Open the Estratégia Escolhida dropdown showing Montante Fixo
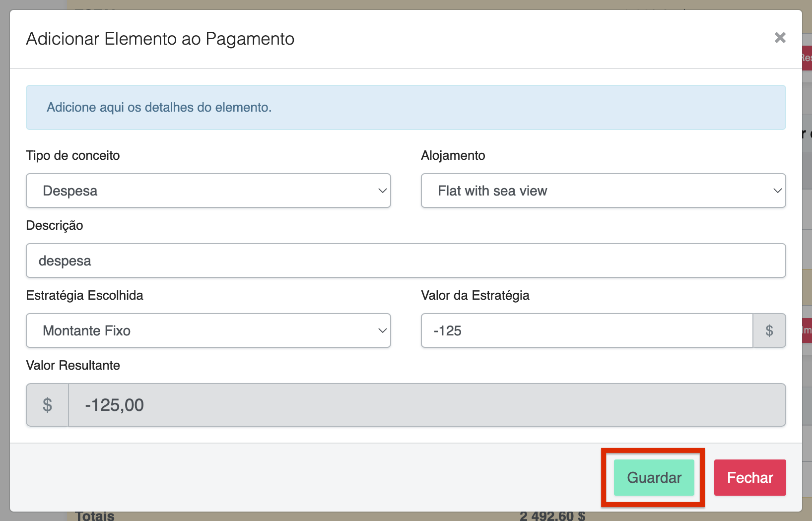This screenshot has height=521, width=812. point(208,330)
